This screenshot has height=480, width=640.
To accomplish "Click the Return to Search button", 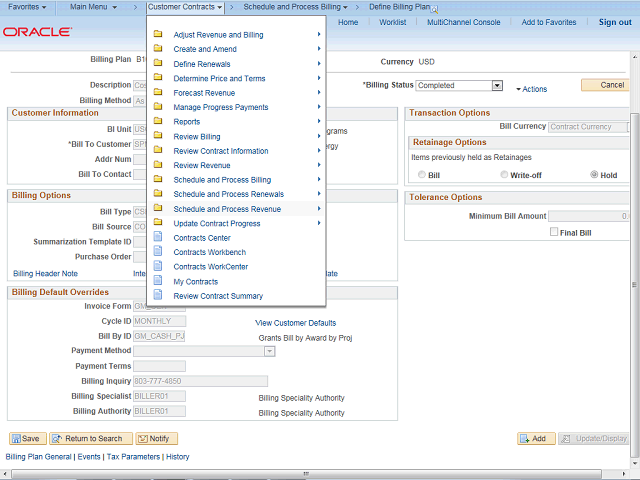I will [x=91, y=438].
